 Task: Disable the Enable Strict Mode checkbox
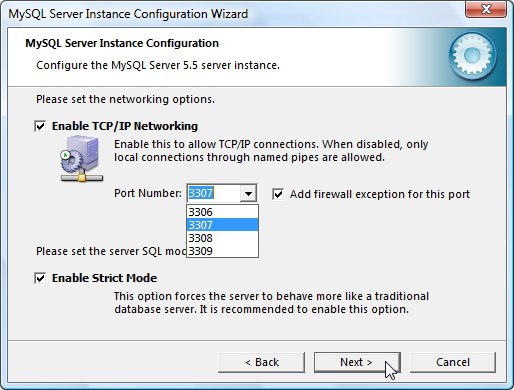pyautogui.click(x=40, y=278)
